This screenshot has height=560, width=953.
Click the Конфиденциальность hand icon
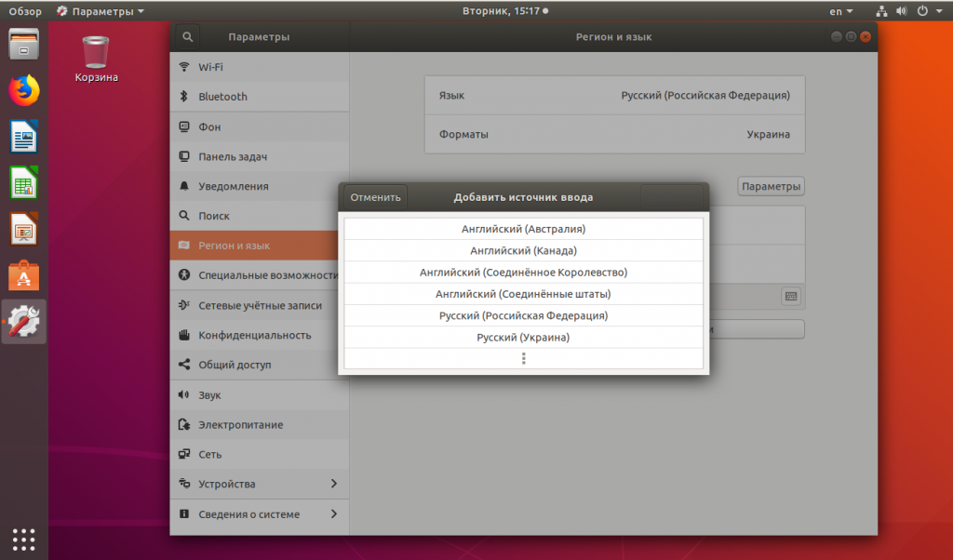184,335
